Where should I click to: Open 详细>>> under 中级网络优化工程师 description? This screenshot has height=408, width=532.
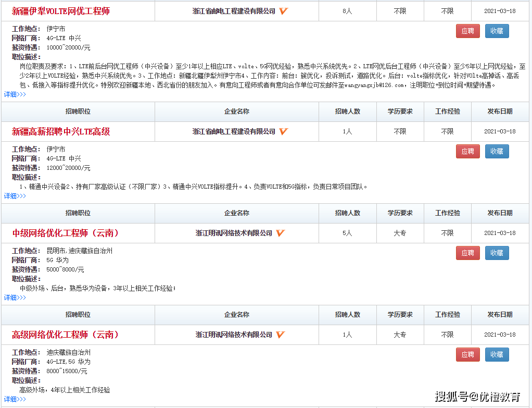click(15, 298)
